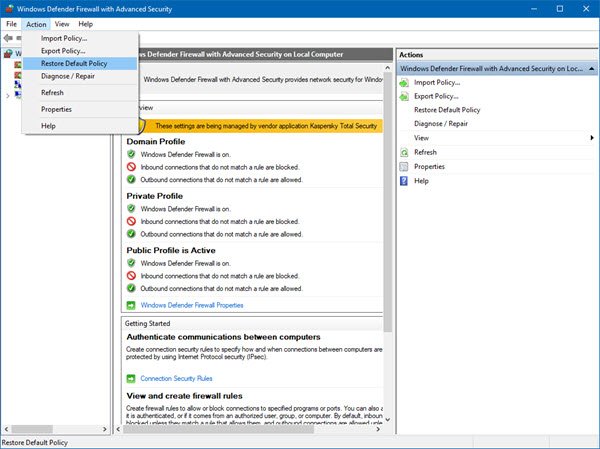Image resolution: width=600 pixels, height=449 pixels.
Task: Click Public Profile firewall-on shield icon
Action: tap(131, 263)
